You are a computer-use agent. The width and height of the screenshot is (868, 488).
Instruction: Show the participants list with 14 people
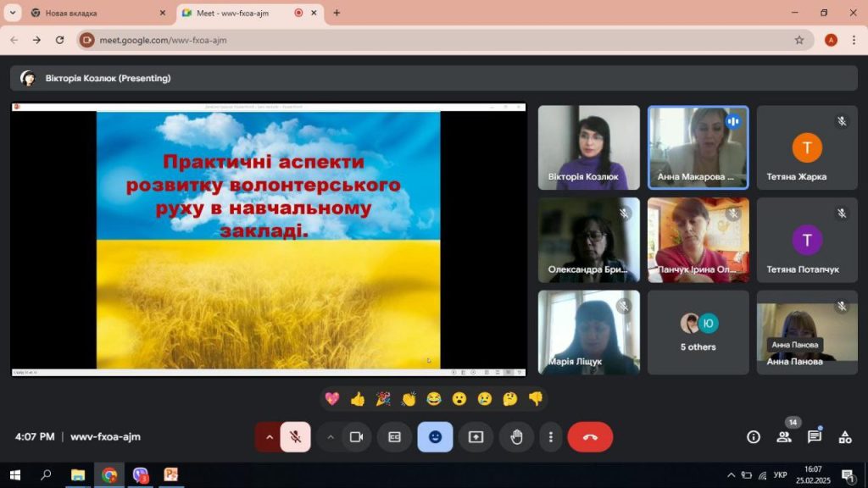coord(784,437)
